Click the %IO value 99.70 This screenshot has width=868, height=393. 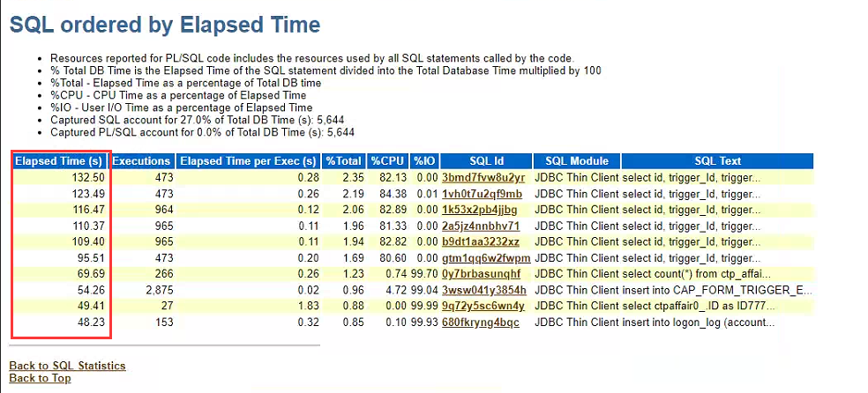[x=424, y=274]
